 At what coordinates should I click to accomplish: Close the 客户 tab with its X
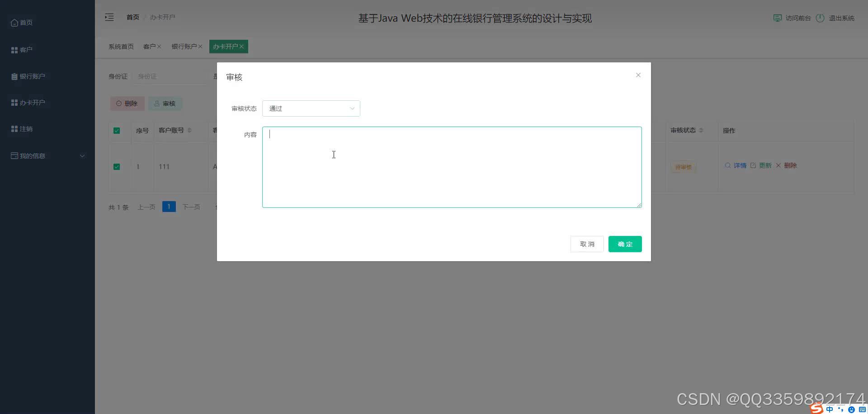point(159,47)
